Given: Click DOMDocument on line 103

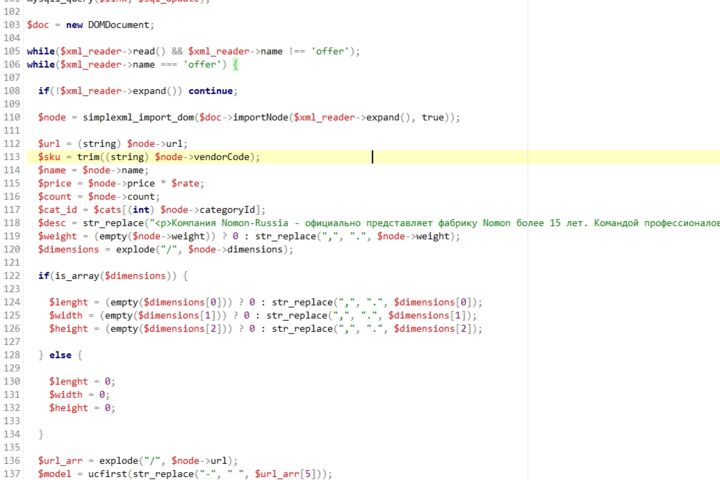Looking at the screenshot, I should pos(118,25).
